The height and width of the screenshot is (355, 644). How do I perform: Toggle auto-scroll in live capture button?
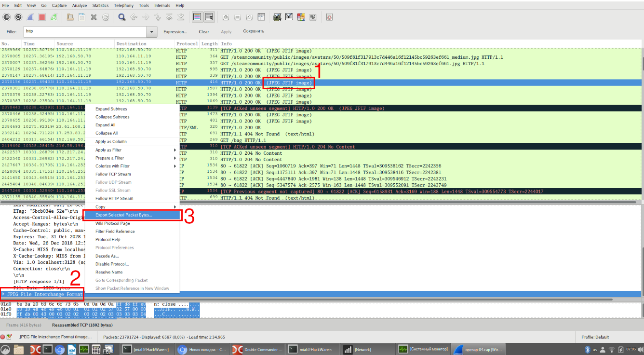coord(209,17)
